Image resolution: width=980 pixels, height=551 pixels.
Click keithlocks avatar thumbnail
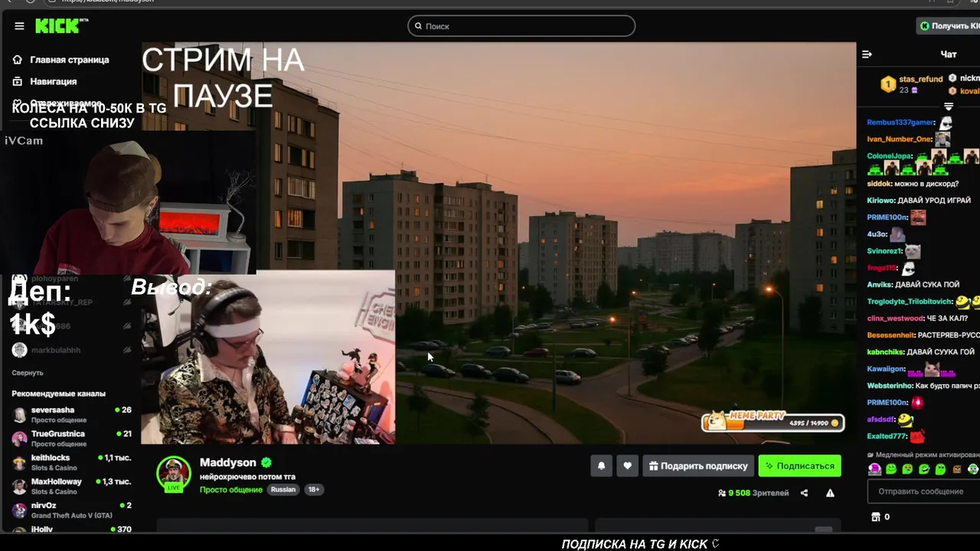coord(19,462)
